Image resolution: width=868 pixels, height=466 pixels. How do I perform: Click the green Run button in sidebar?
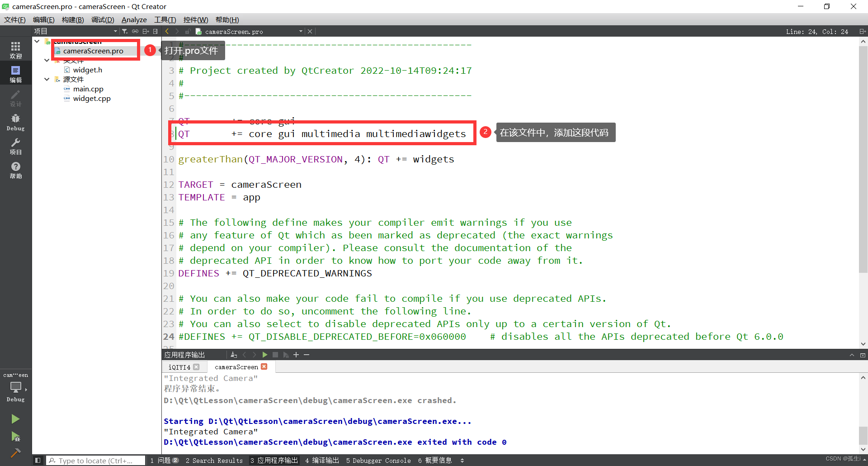15,419
